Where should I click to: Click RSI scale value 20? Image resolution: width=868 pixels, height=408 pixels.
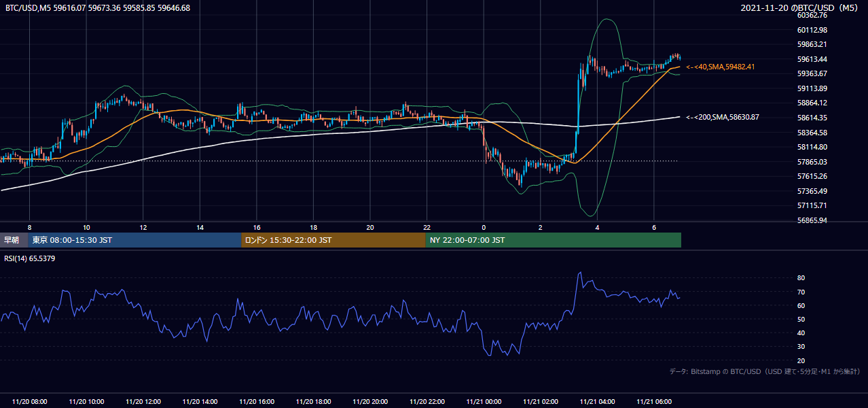pyautogui.click(x=801, y=361)
